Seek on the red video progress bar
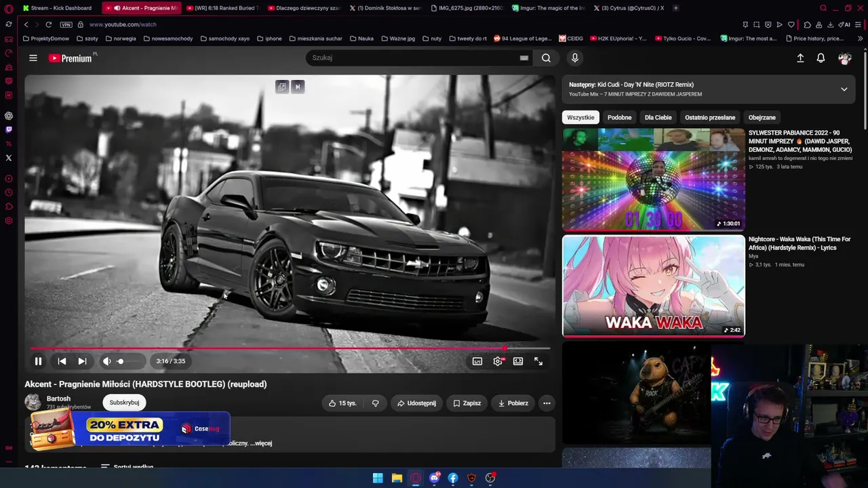Image resolution: width=868 pixels, height=488 pixels. [290, 348]
